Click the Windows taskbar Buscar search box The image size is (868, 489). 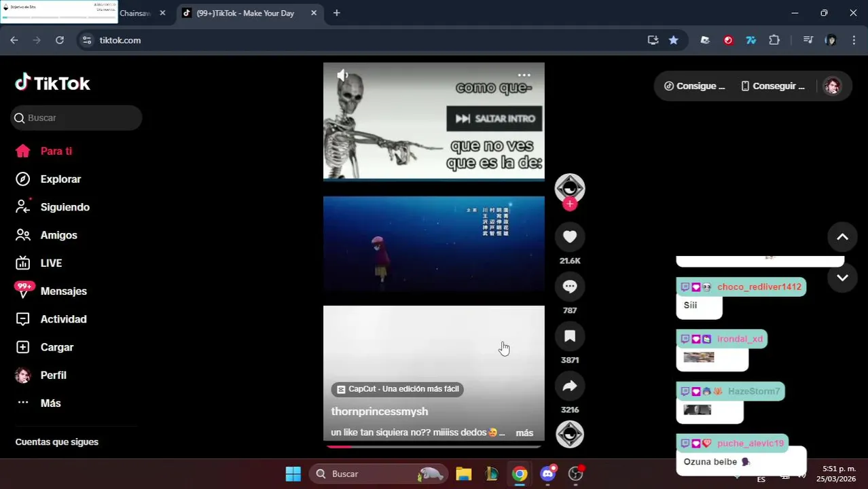point(378,474)
